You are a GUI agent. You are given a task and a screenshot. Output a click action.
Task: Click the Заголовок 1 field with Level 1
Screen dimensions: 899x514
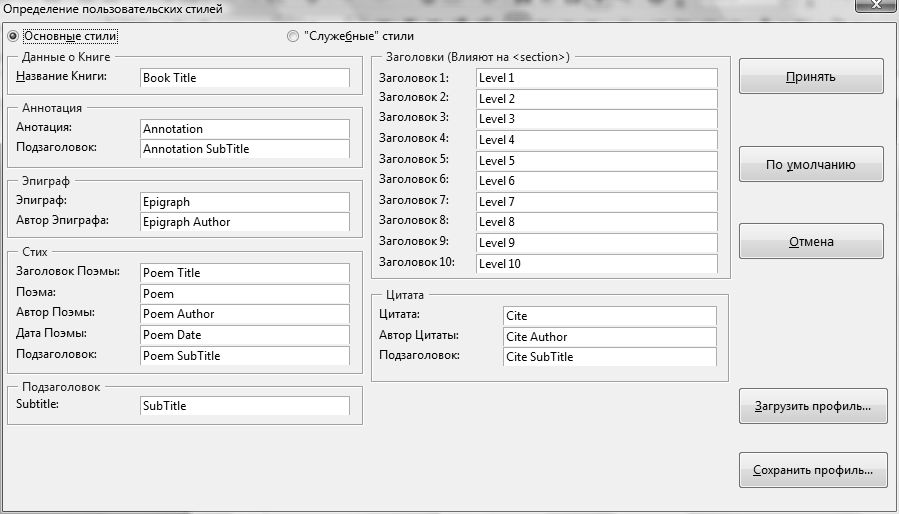click(597, 78)
